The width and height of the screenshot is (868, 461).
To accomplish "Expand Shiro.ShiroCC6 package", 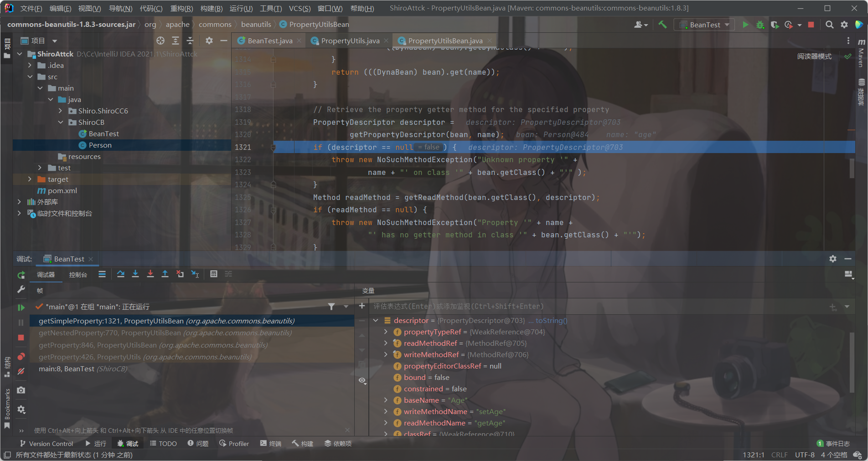I will [x=60, y=111].
